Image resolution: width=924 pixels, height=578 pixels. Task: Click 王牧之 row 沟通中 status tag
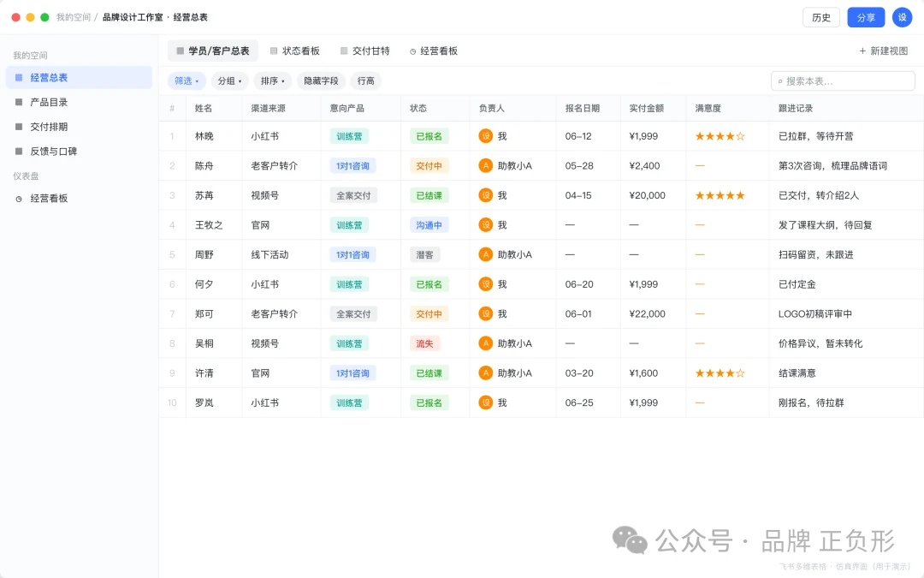tap(429, 225)
